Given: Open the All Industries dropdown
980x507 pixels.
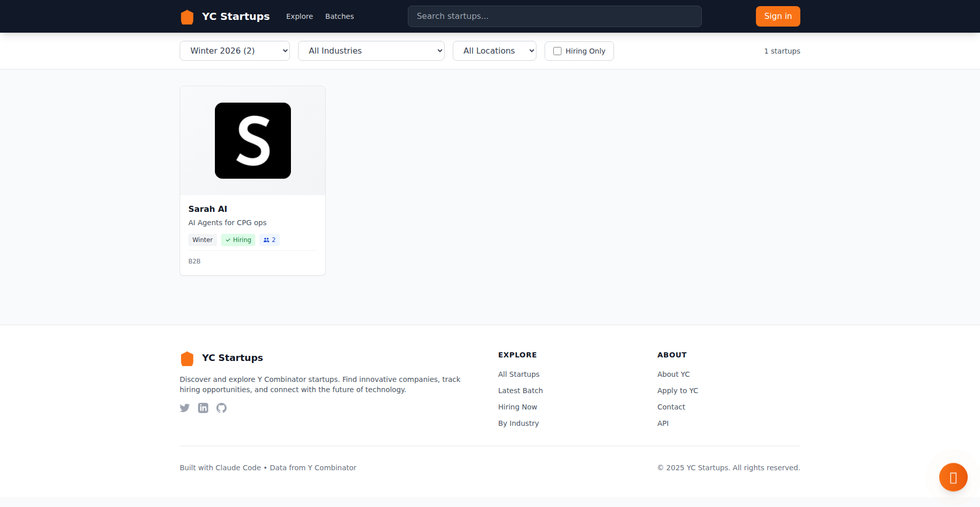Looking at the screenshot, I should pyautogui.click(x=371, y=51).
